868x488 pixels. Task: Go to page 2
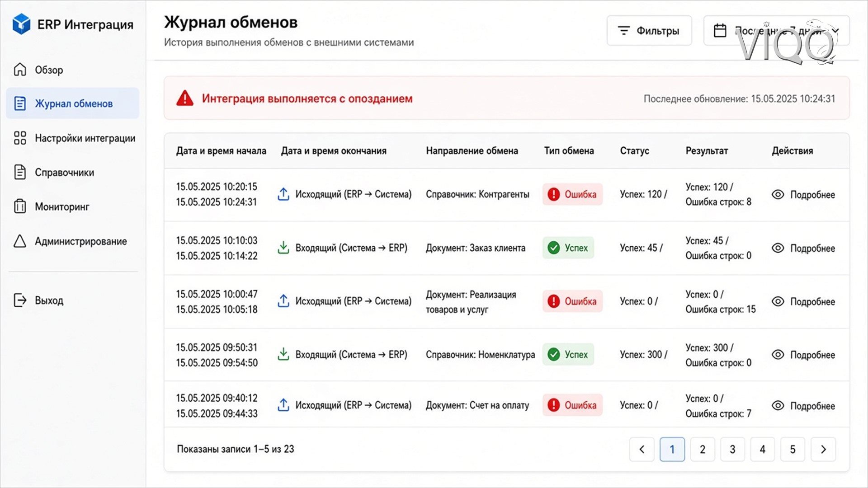point(703,449)
